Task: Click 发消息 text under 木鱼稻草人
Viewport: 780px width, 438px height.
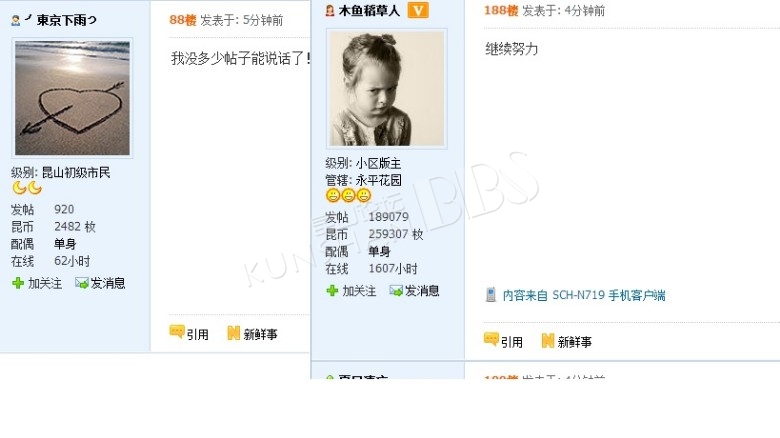Action: [422, 291]
